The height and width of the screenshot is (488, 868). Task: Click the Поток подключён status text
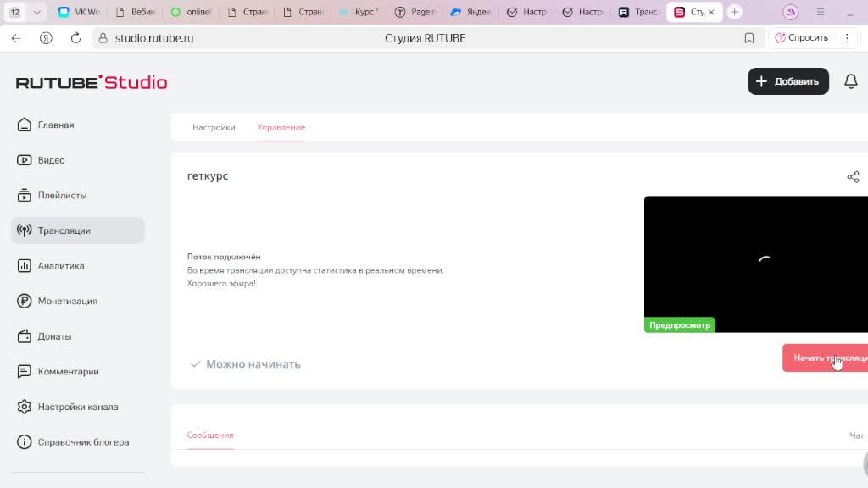[x=224, y=257]
